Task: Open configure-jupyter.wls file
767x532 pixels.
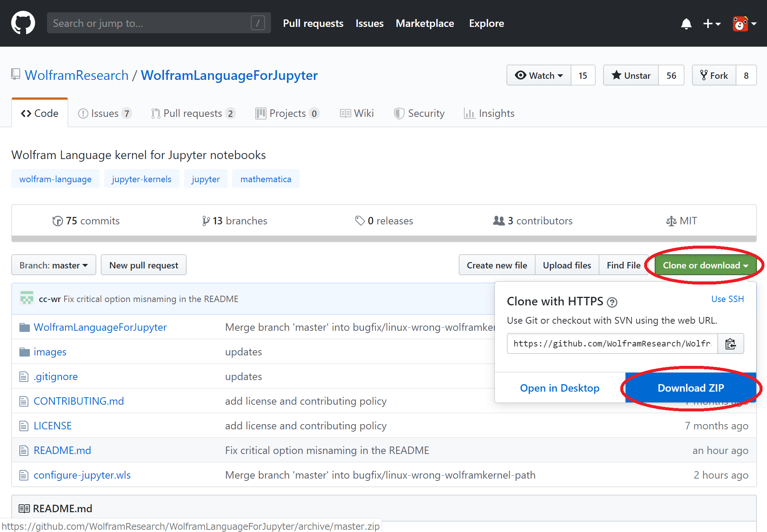Action: (x=82, y=475)
